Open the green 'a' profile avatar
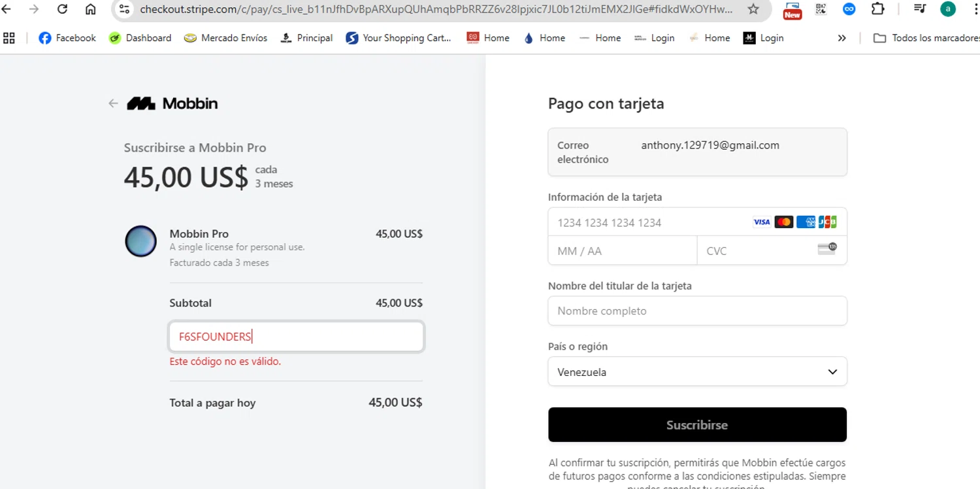Image resolution: width=980 pixels, height=489 pixels. tap(948, 9)
